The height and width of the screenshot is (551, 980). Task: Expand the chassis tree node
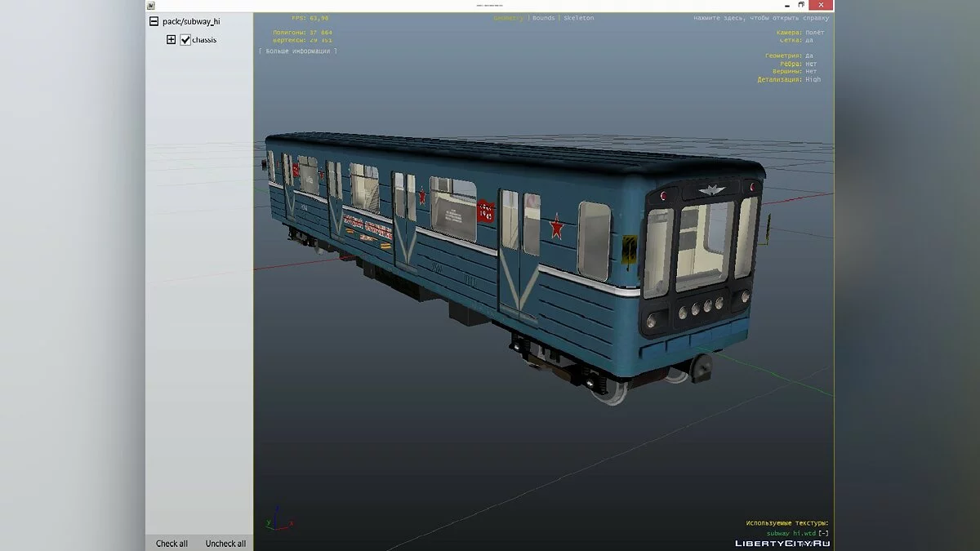171,39
